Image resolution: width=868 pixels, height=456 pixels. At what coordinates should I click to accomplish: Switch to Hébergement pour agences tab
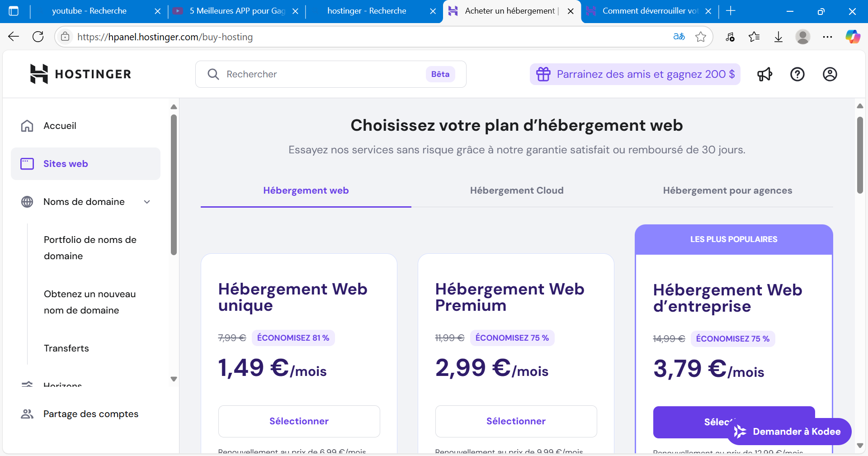click(727, 190)
